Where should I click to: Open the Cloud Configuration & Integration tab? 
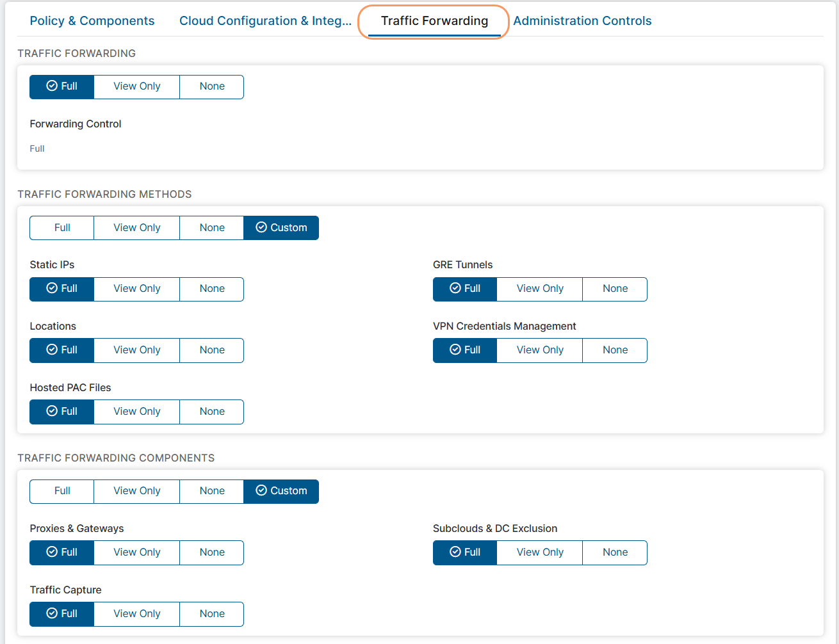point(265,20)
